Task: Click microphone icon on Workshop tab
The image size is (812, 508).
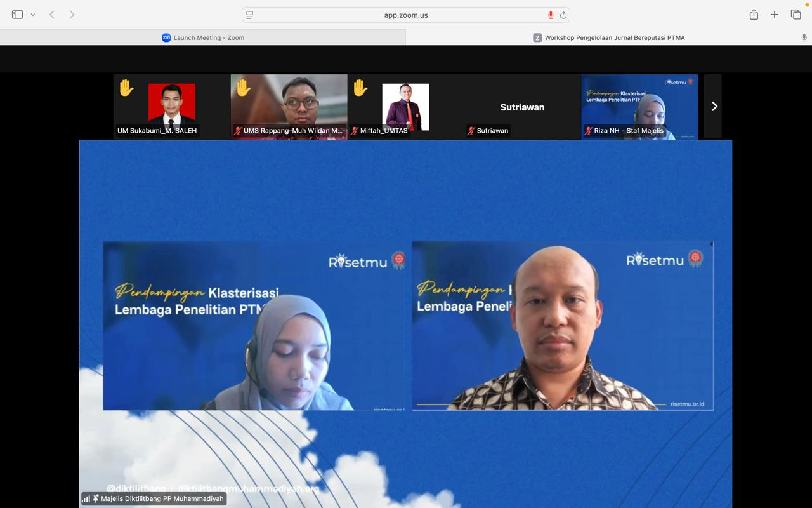Action: pyautogui.click(x=804, y=37)
